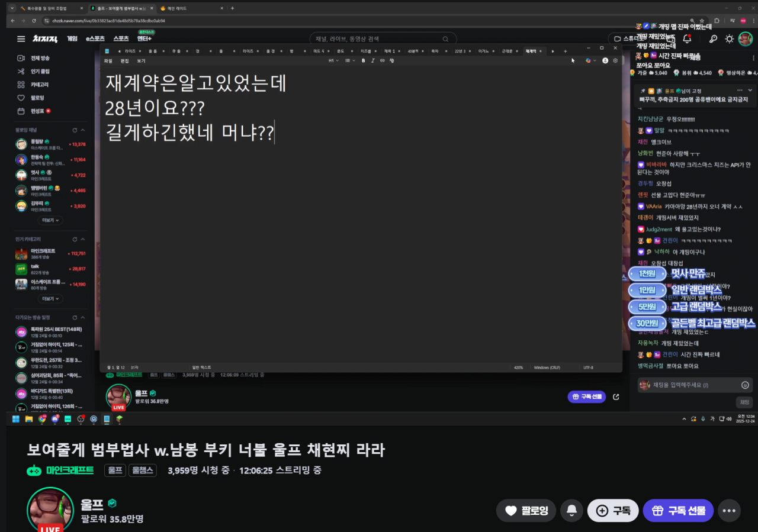Refresh the 팔로잉 채널 list
The height and width of the screenshot is (532, 758).
tap(75, 130)
